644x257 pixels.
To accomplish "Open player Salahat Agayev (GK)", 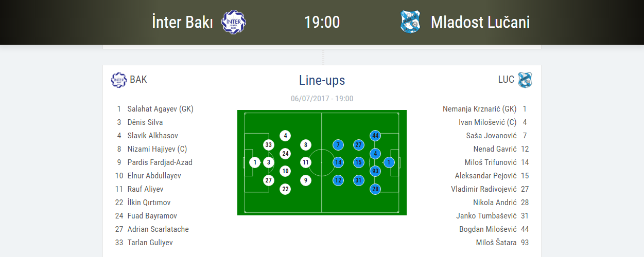I will 160,109.
